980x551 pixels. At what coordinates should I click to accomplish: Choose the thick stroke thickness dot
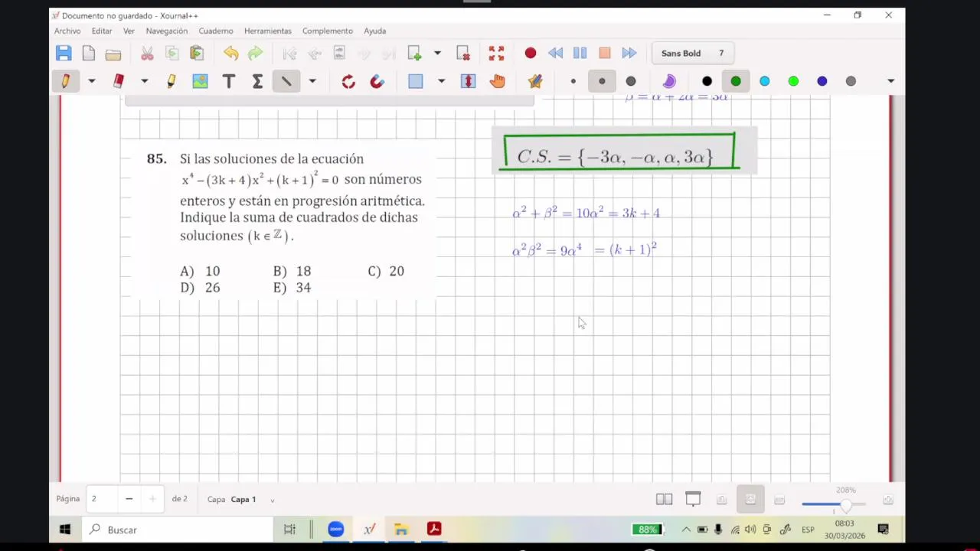(631, 81)
